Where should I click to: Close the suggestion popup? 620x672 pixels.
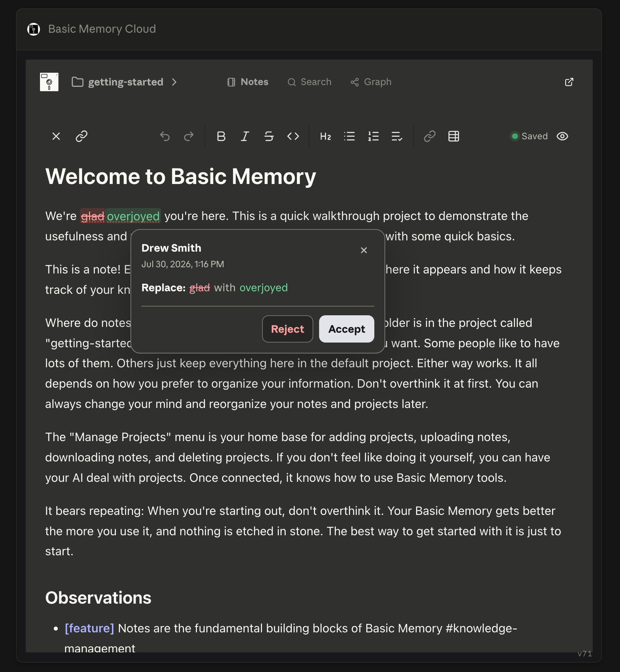tap(364, 250)
